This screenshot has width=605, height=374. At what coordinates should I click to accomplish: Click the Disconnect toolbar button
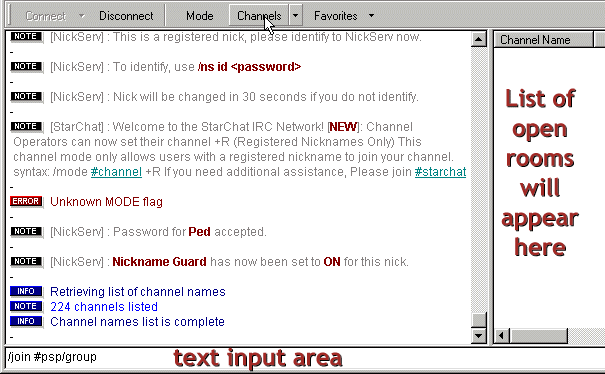pyautogui.click(x=126, y=16)
